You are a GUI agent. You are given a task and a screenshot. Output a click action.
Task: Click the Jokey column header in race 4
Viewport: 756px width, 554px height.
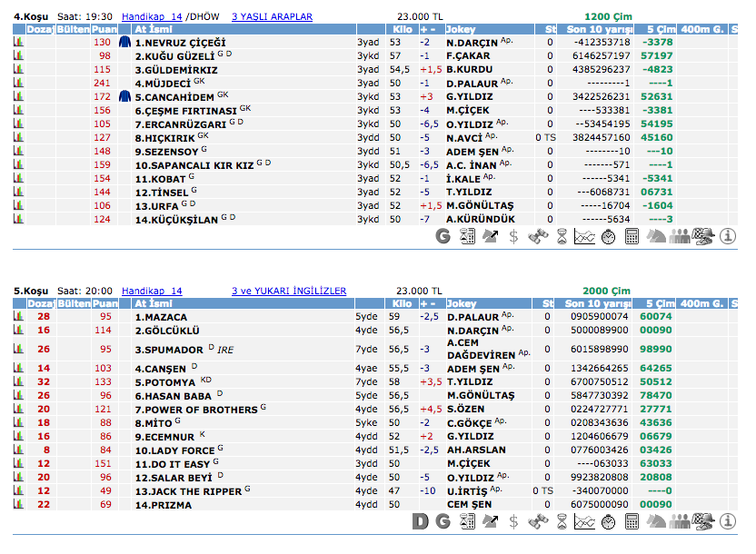point(462,29)
